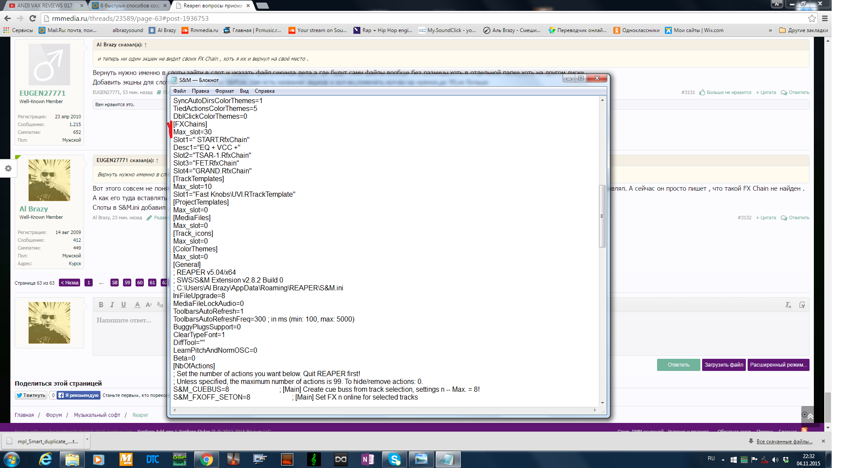Image resolution: width=868 pixels, height=468 pixels.
Task: Click the Bold formatting icon in reply editor
Action: pyautogui.click(x=101, y=305)
